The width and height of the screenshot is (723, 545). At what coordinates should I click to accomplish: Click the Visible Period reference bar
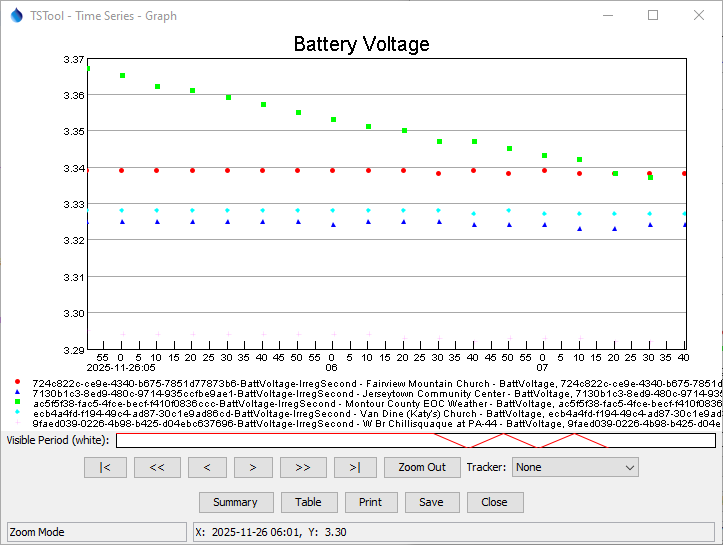(415, 440)
